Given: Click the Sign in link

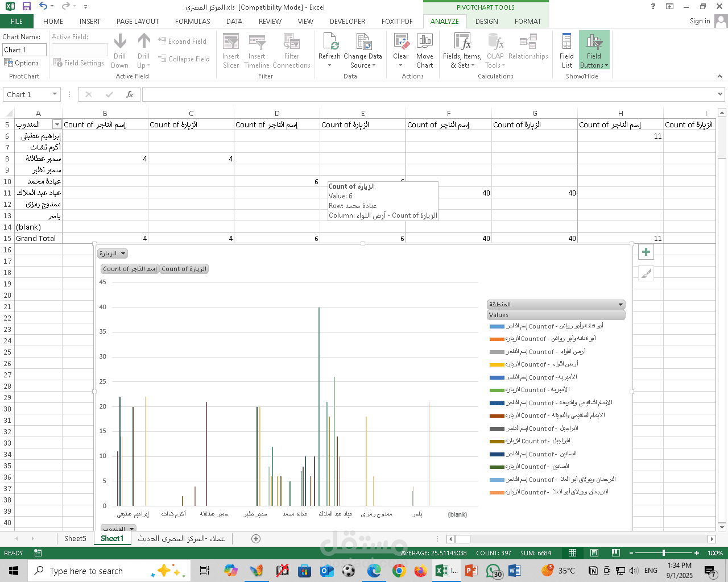Looking at the screenshot, I should (x=700, y=21).
